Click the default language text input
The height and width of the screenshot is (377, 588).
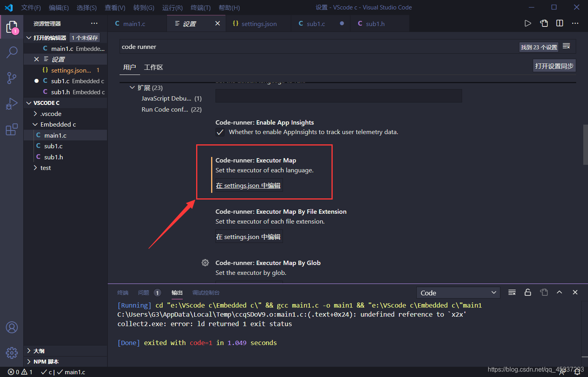pyautogui.click(x=339, y=96)
